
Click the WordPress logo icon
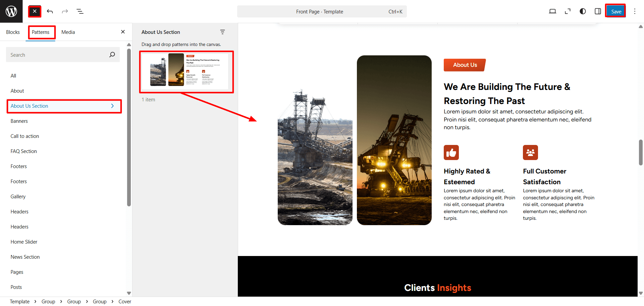(x=11, y=11)
